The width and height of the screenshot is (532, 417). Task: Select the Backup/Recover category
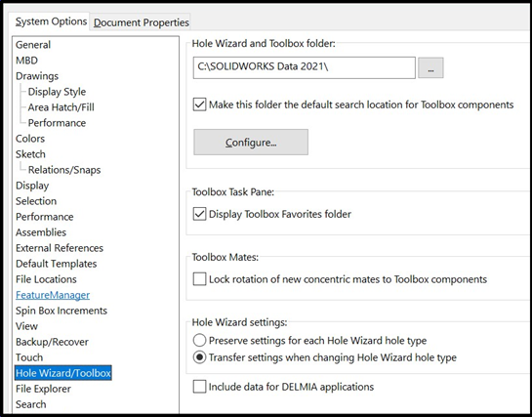(52, 342)
